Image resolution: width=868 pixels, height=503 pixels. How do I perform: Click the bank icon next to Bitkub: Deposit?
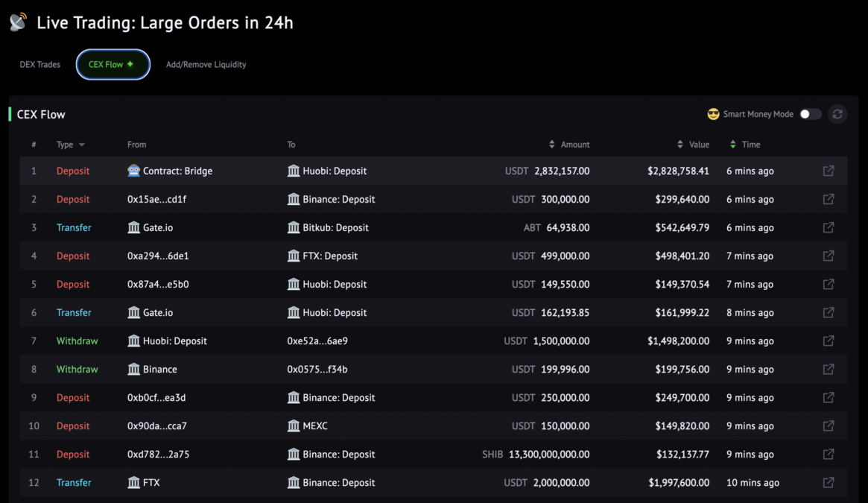[x=294, y=227]
